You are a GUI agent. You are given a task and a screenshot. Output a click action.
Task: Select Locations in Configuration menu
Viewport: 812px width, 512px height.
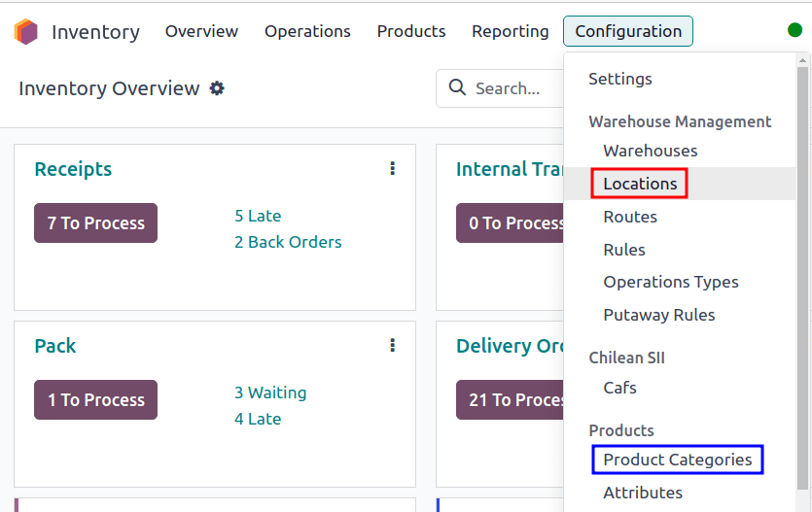640,184
